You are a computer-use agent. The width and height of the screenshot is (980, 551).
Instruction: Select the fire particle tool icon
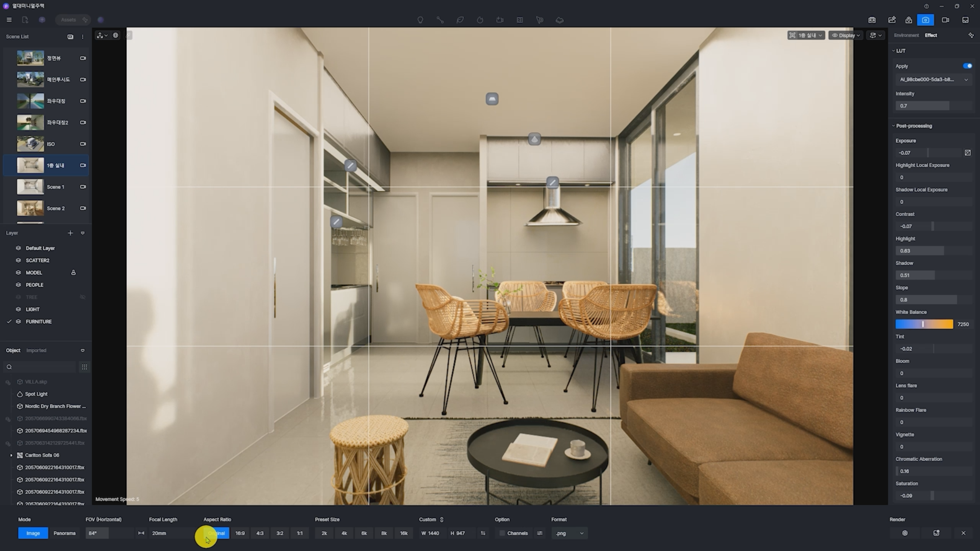[480, 20]
